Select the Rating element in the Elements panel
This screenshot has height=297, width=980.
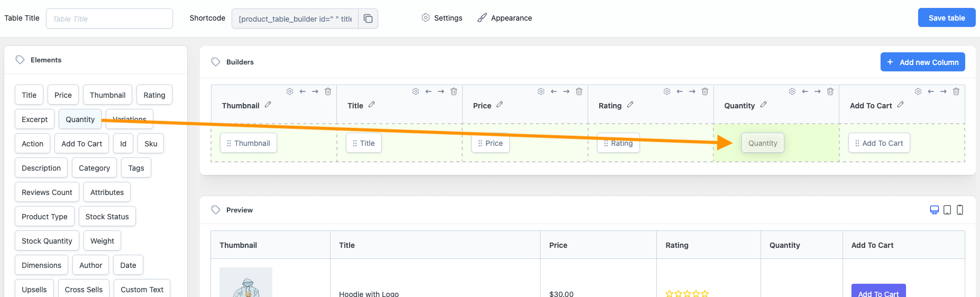click(x=154, y=95)
